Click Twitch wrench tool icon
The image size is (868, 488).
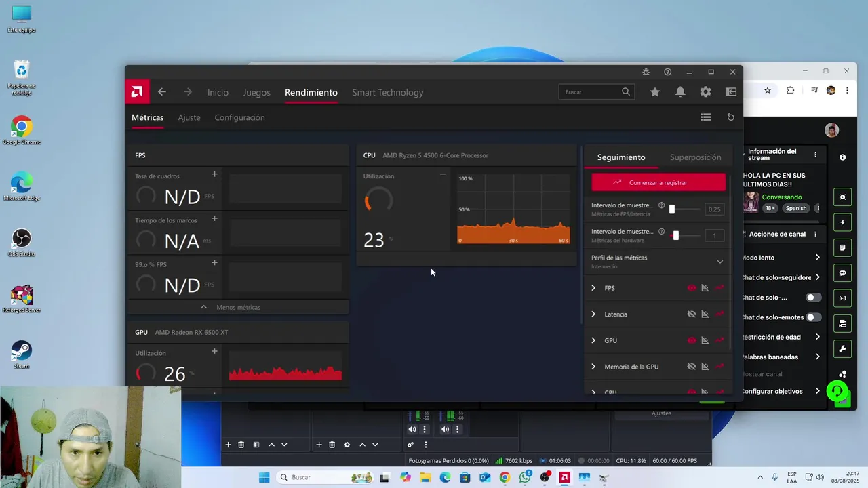(x=843, y=349)
